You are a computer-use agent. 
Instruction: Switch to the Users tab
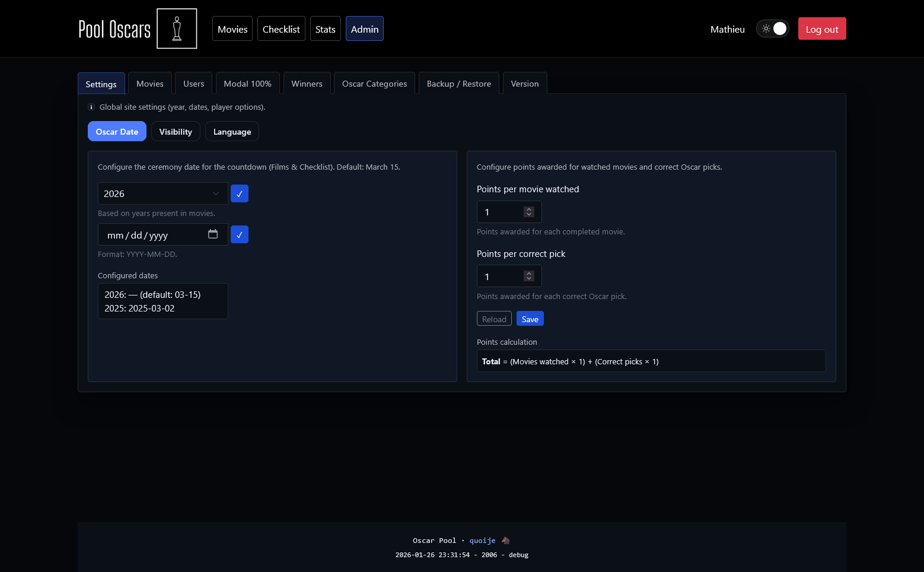(x=194, y=84)
